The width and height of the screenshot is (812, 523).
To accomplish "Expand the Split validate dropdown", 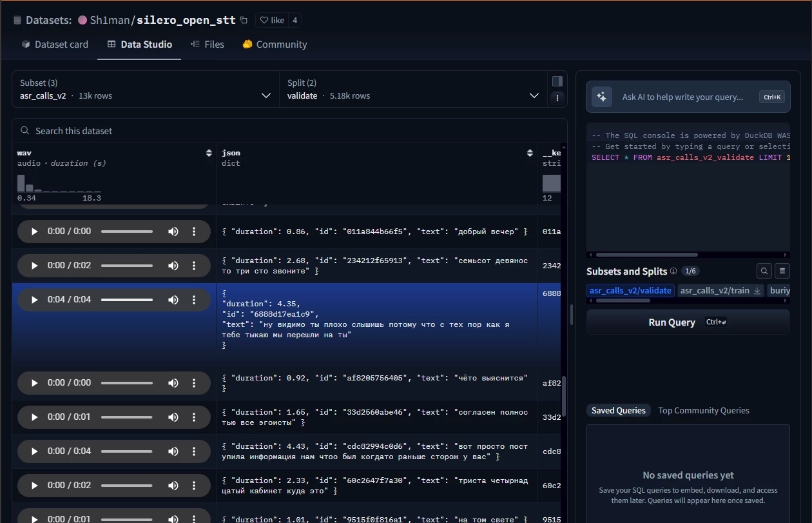I will click(413, 89).
